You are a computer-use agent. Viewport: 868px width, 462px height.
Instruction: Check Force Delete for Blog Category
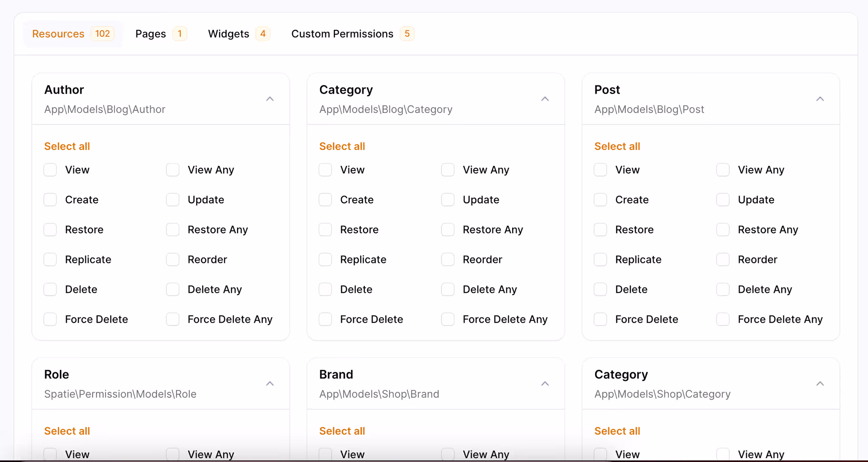[325, 320]
